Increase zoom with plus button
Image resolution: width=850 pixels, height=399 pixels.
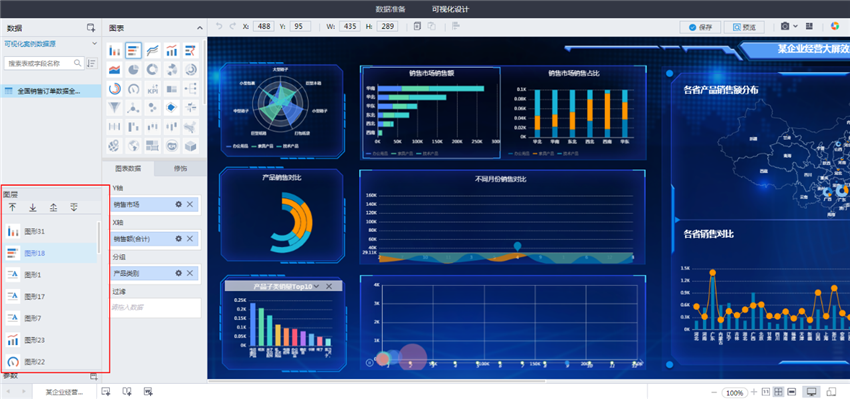754,392
